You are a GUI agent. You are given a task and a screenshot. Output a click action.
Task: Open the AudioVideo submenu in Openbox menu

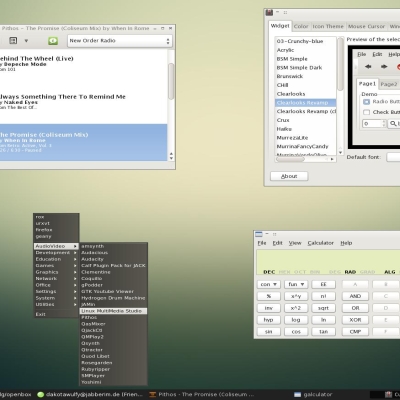[56, 246]
